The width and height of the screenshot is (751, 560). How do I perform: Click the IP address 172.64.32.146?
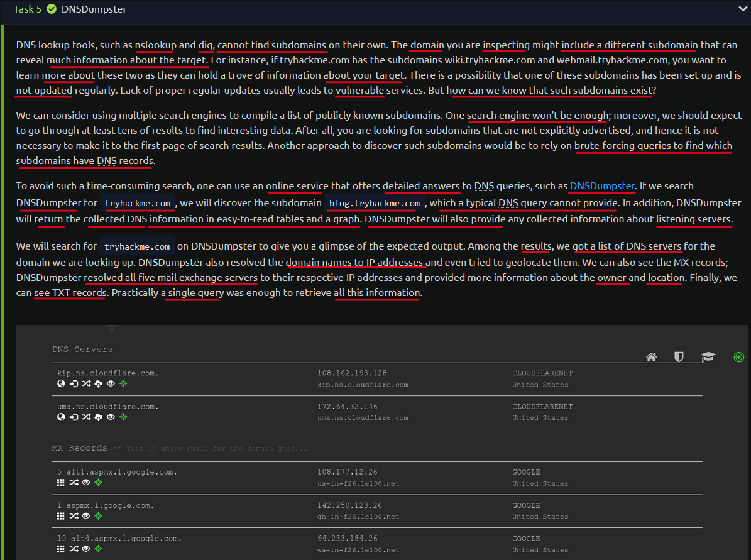click(348, 406)
